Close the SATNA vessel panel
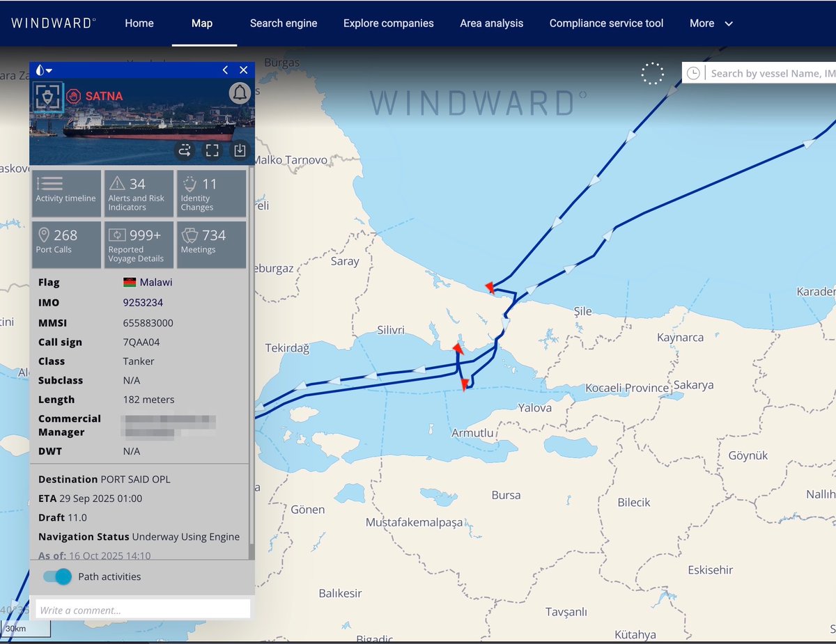The image size is (836, 644). pos(244,70)
